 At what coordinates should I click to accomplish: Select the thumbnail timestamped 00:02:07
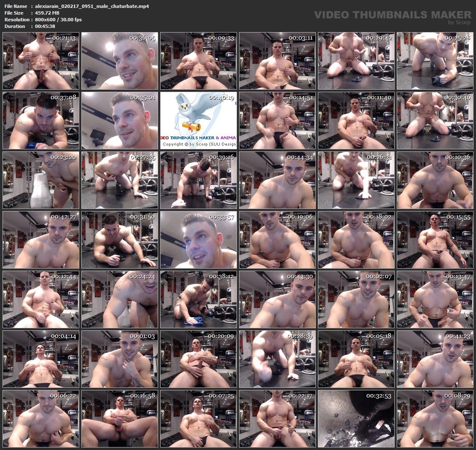(356, 299)
